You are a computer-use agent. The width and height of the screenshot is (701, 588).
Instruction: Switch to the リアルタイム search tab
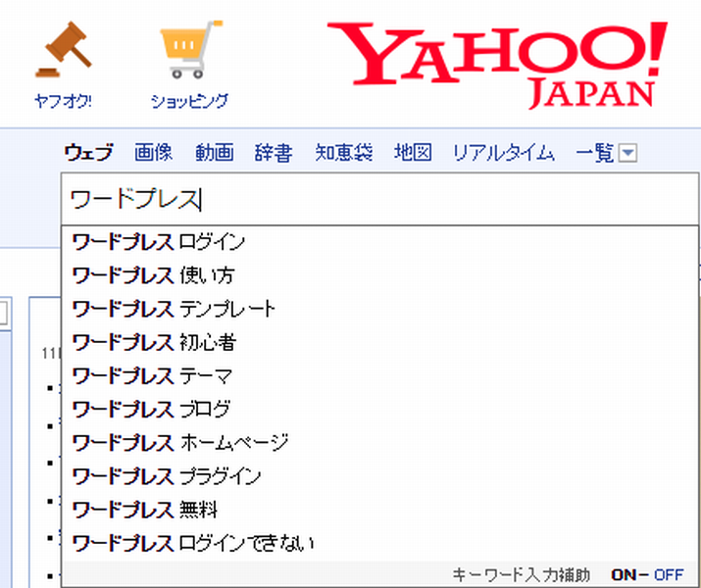coord(504,153)
